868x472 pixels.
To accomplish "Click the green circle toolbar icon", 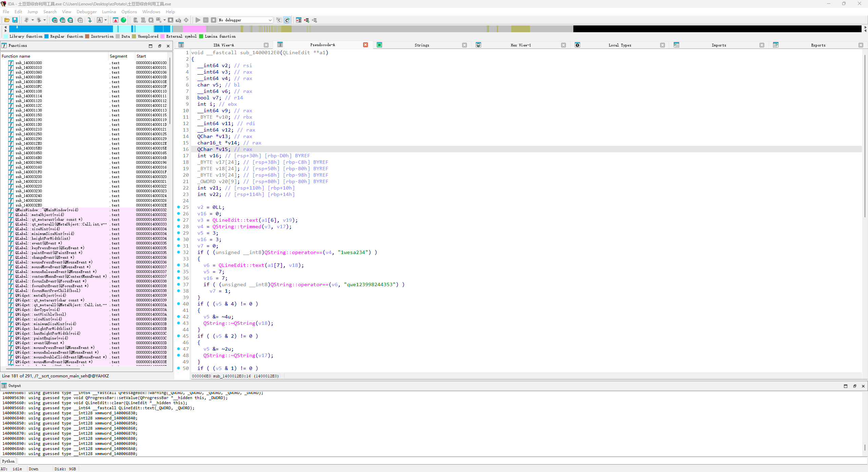I will [123, 20].
